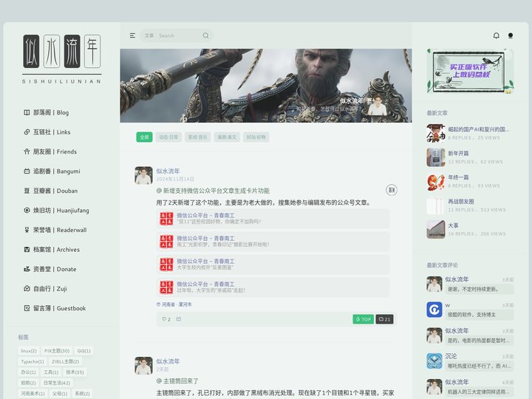Image resolution: width=532 pixels, height=399 pixels.
Task: Like the WeChat card post (heart 2)
Action: pos(166,319)
